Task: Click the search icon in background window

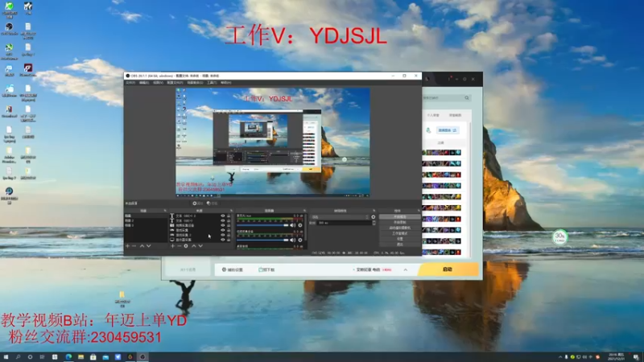Action: tap(467, 98)
